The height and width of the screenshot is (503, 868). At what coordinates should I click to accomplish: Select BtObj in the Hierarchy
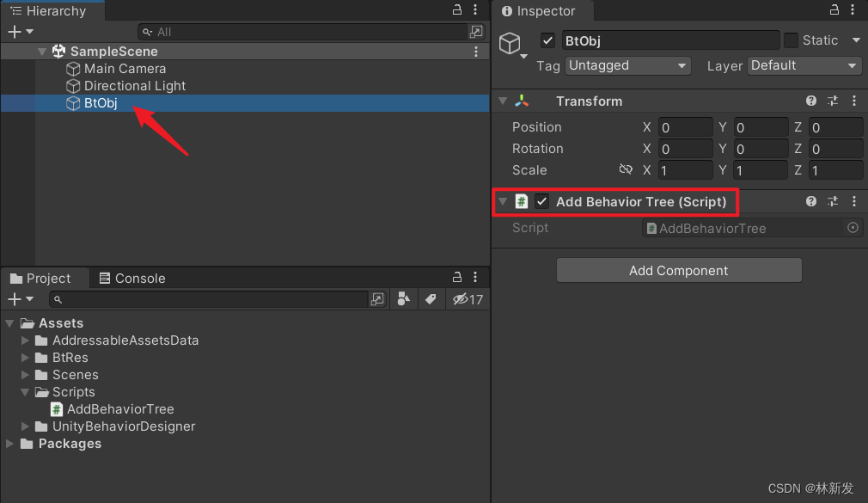point(245,103)
